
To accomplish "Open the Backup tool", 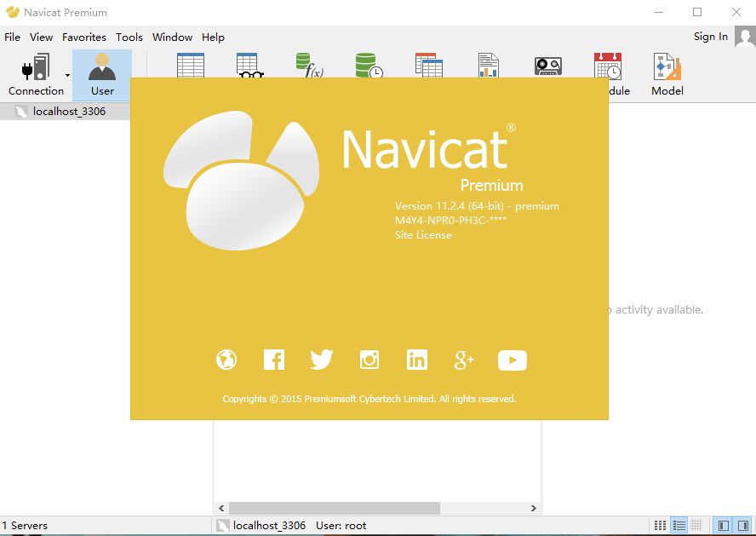I will coord(547,66).
